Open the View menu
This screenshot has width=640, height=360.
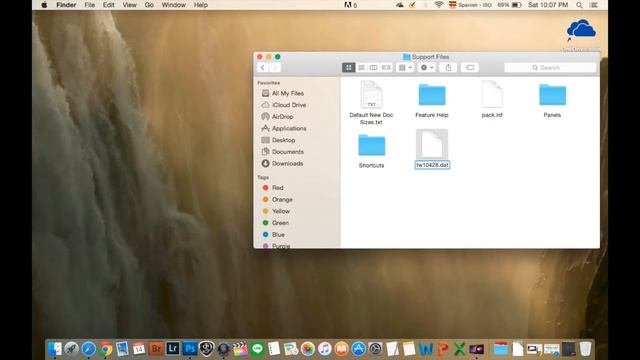pyautogui.click(x=129, y=5)
